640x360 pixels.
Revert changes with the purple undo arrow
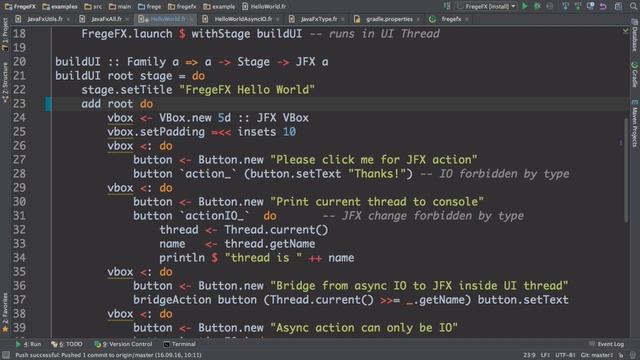coord(603,6)
